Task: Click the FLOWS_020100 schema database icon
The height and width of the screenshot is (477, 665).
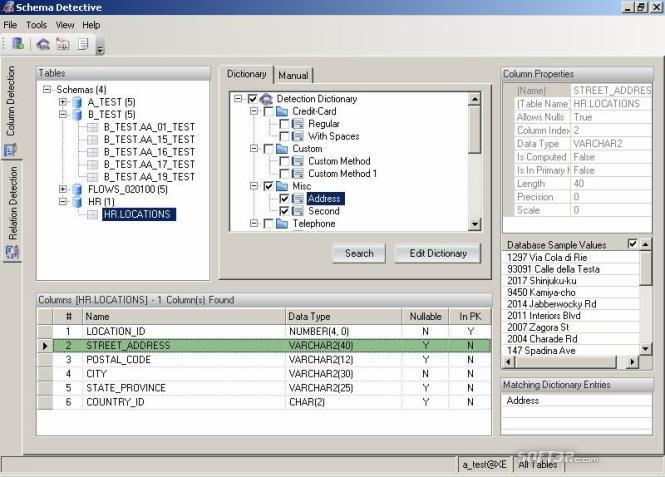Action: (77, 189)
